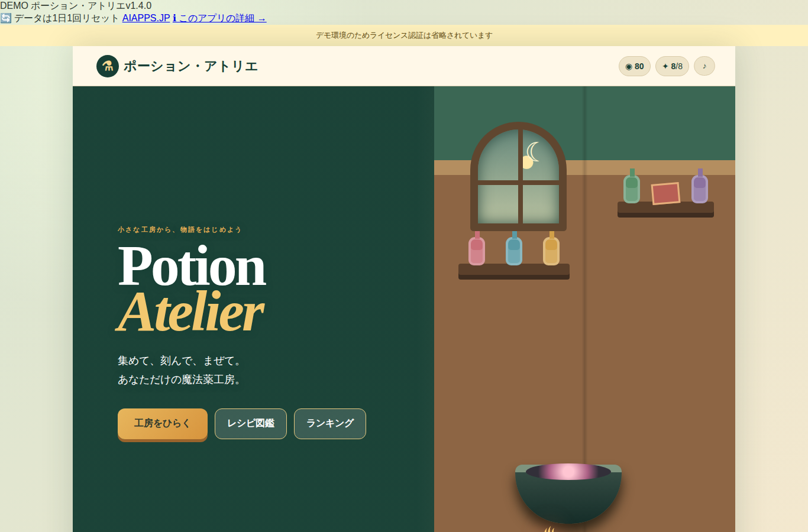Click the yellow potion bottle on shelf
808x532 pixels.
[x=551, y=248]
